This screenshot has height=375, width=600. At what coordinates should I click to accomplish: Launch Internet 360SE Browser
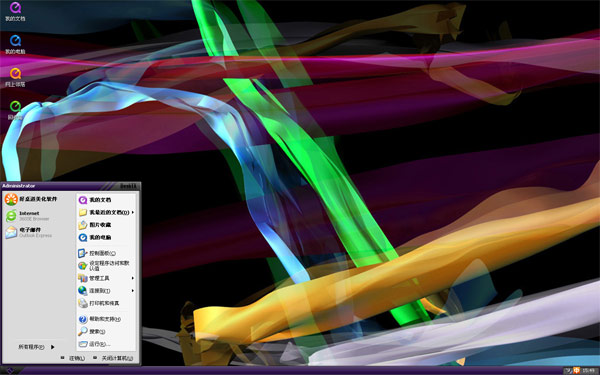tap(28, 216)
